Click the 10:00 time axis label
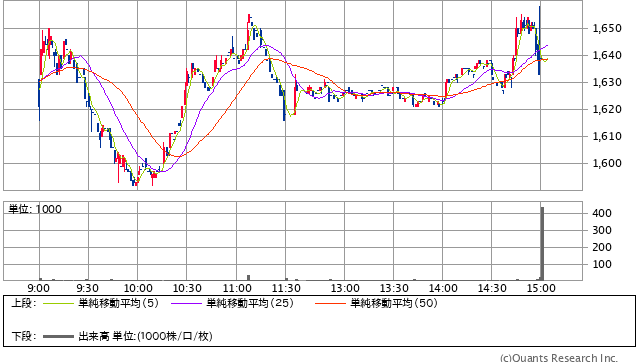The width and height of the screenshot is (638, 362). pyautogui.click(x=138, y=288)
